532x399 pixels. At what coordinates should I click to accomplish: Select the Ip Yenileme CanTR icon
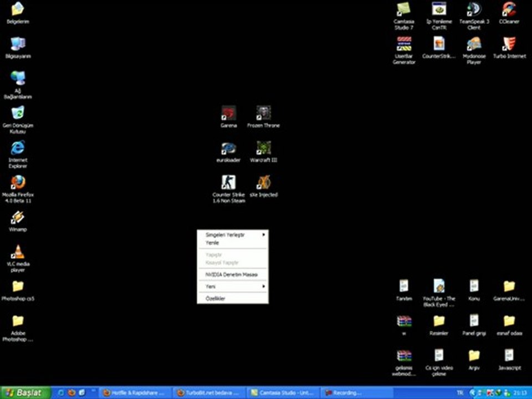point(439,16)
